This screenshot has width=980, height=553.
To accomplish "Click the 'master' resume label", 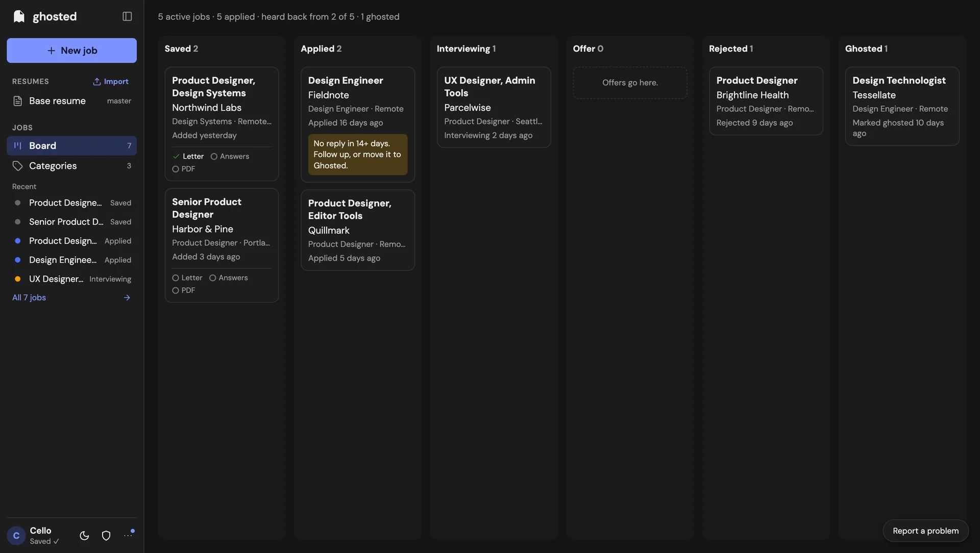I will tap(119, 101).
